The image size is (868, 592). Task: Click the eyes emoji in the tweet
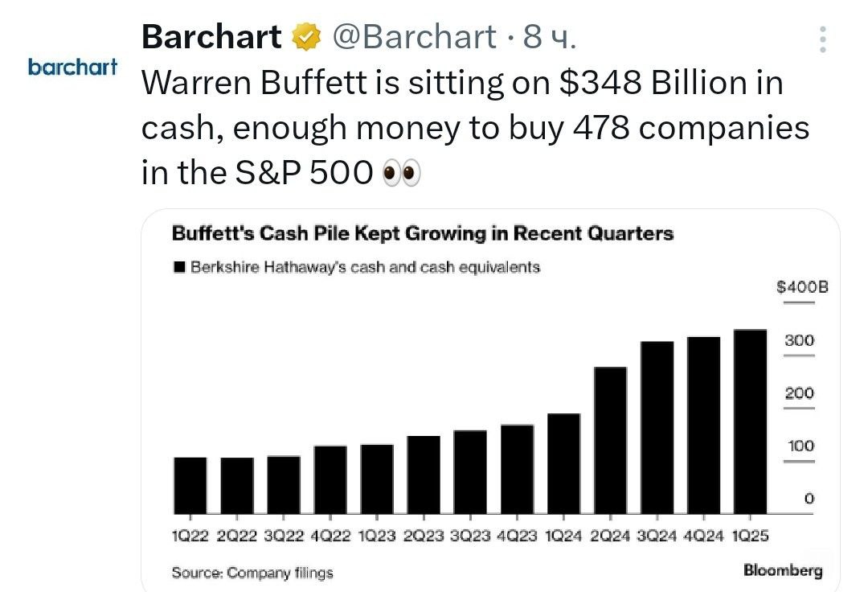point(402,173)
